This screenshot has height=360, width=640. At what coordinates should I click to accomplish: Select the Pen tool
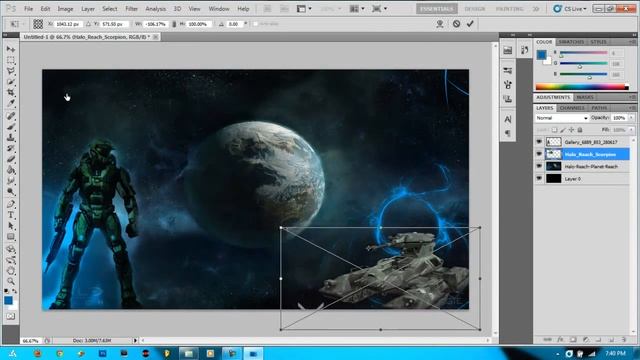[x=11, y=204]
